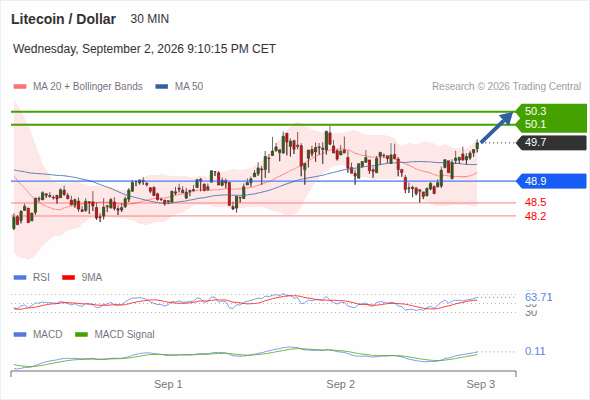Click the 30 MIN timeframe label
Viewport: 590px width, 400px height.
[150, 19]
